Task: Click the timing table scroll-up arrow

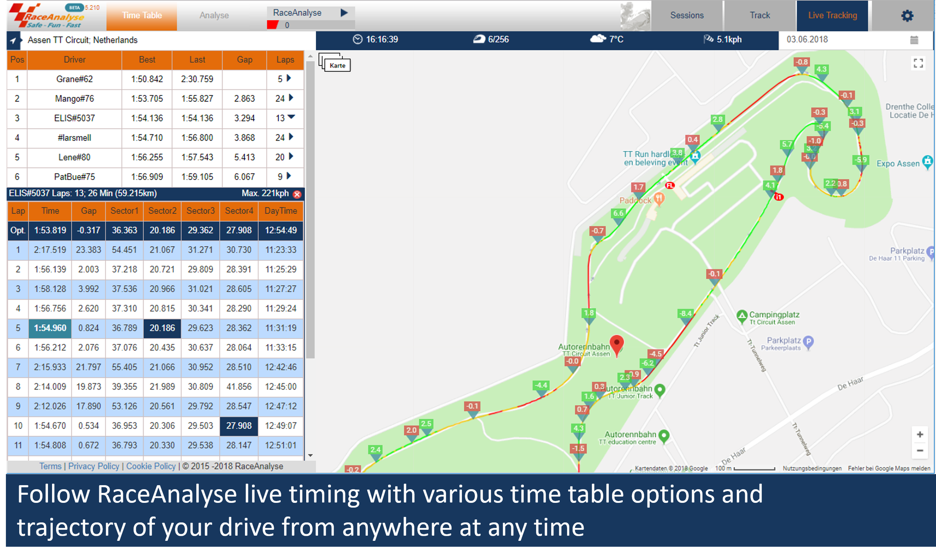Action: pos(310,57)
